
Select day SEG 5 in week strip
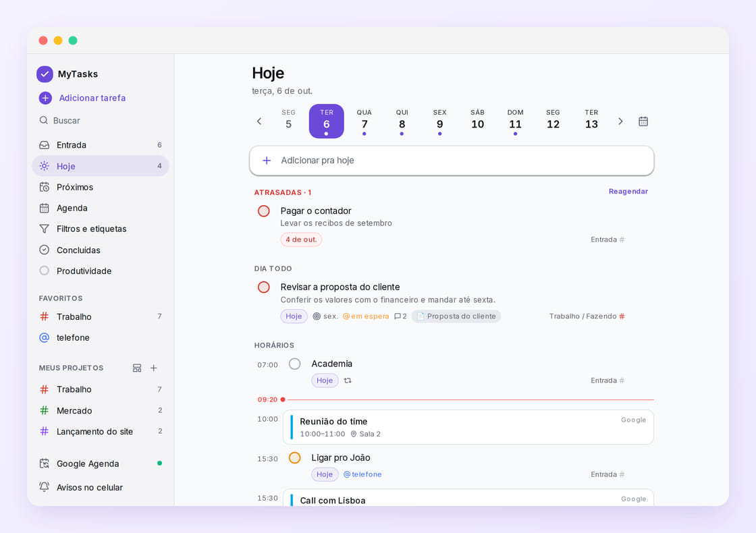pos(288,121)
